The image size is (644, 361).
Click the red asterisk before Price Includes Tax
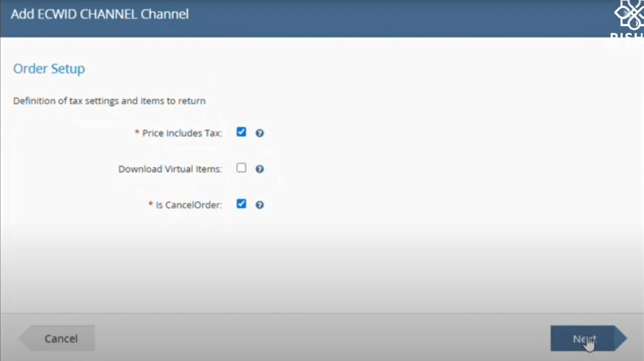(x=137, y=133)
